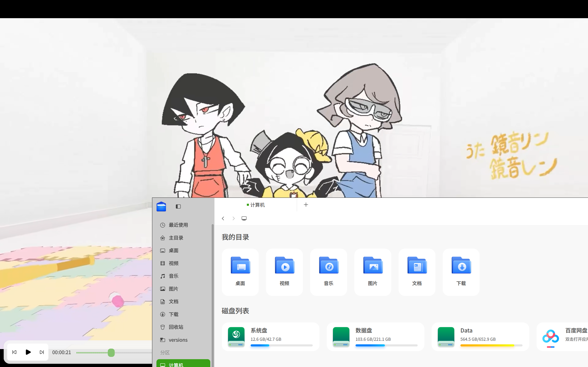This screenshot has width=588, height=367.
Task: Open versions in the sidebar
Action: click(183, 340)
